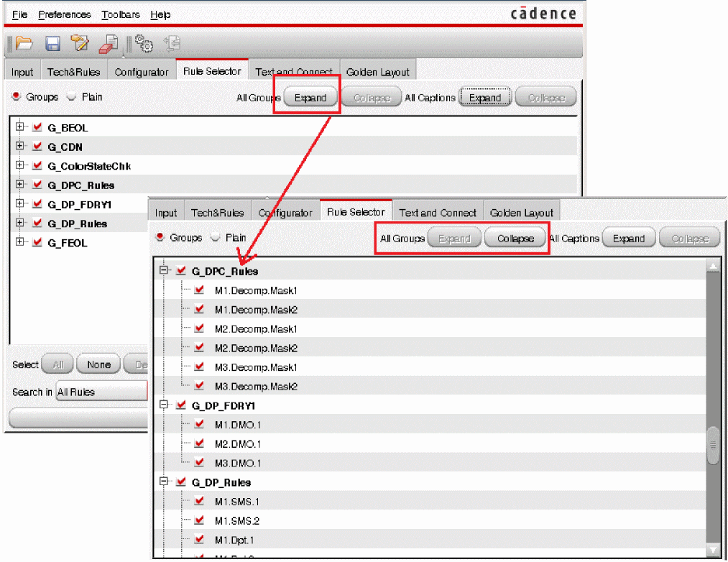The width and height of the screenshot is (728, 562).
Task: Expand G_DP_FDRY1 group in back window
Action: coord(19,203)
